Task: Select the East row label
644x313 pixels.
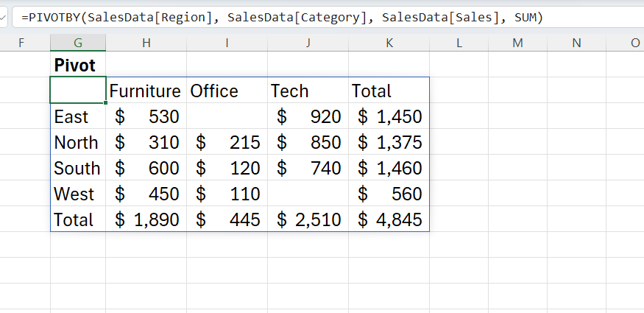Action: (78, 116)
